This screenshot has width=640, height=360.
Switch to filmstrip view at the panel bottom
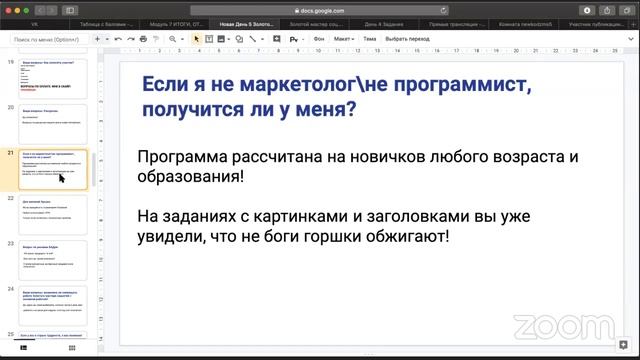24,348
